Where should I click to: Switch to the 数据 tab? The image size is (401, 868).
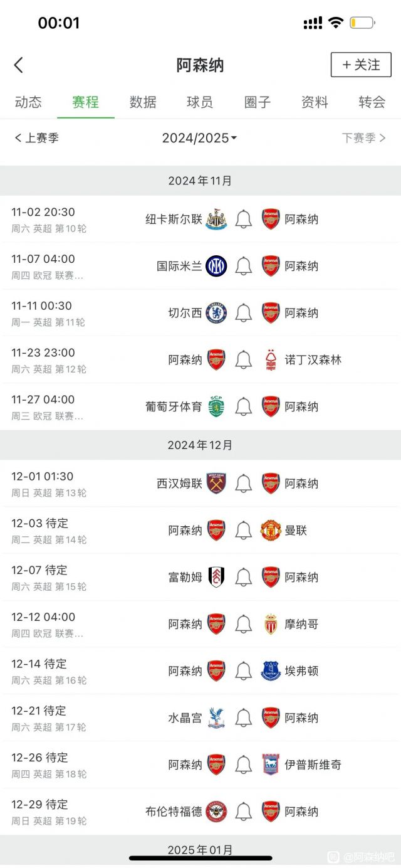143,102
